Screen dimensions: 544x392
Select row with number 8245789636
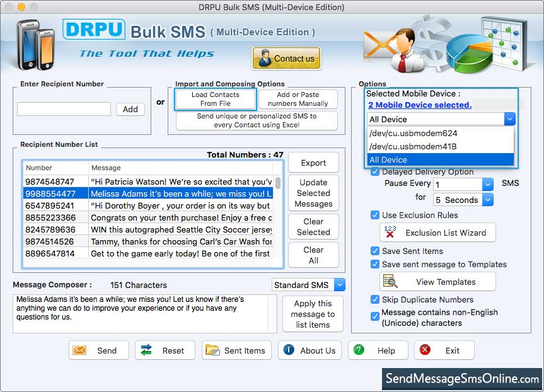coord(148,229)
